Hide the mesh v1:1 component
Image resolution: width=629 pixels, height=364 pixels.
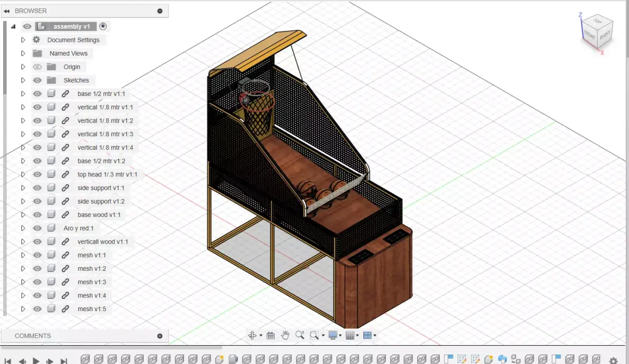pos(37,255)
